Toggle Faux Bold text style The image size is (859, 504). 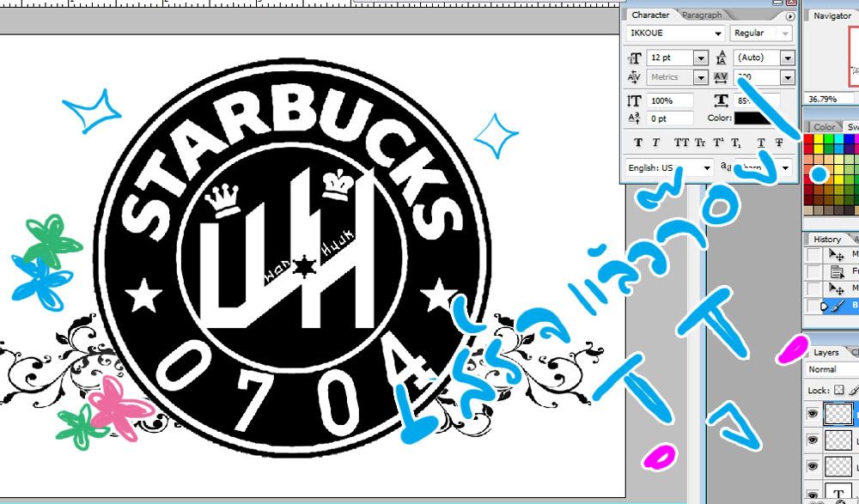tap(638, 143)
